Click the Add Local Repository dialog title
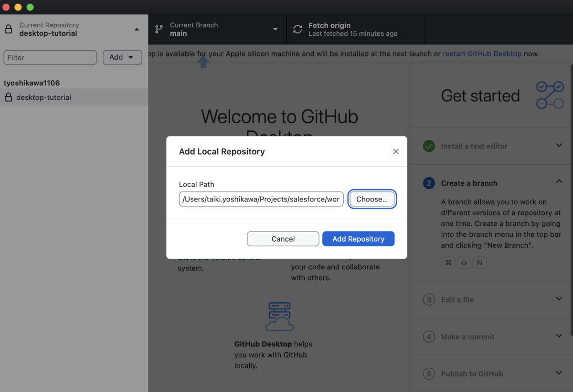Viewport: 573px width, 392px height. (x=222, y=151)
